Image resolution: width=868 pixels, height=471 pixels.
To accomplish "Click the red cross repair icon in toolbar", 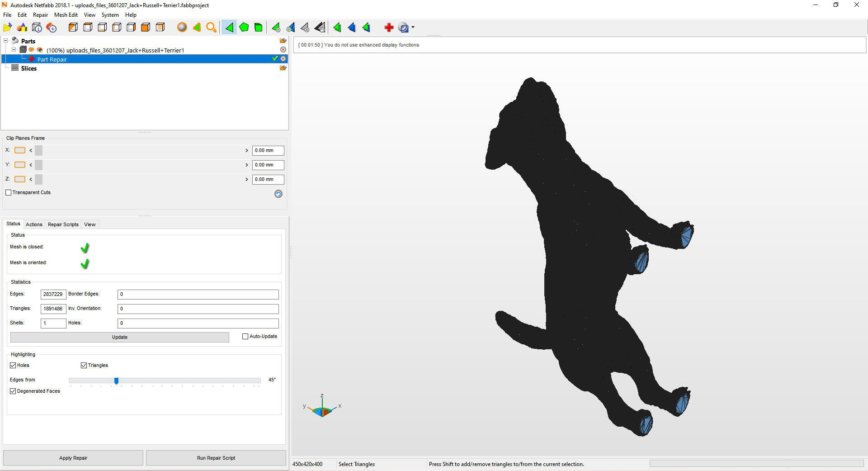I will 388,28.
